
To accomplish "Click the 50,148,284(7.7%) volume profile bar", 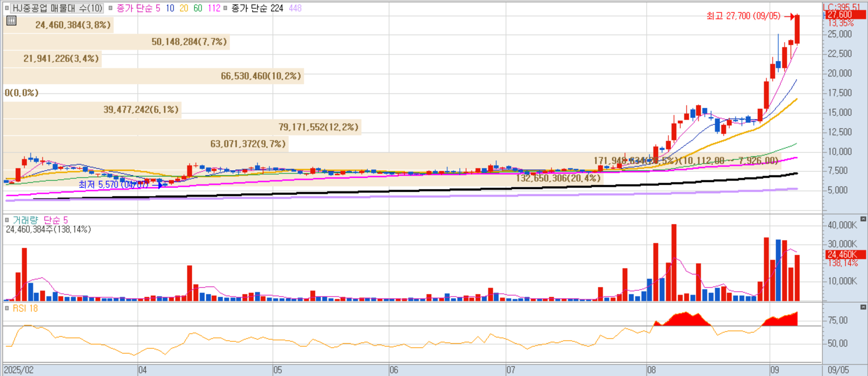I will (116, 42).
